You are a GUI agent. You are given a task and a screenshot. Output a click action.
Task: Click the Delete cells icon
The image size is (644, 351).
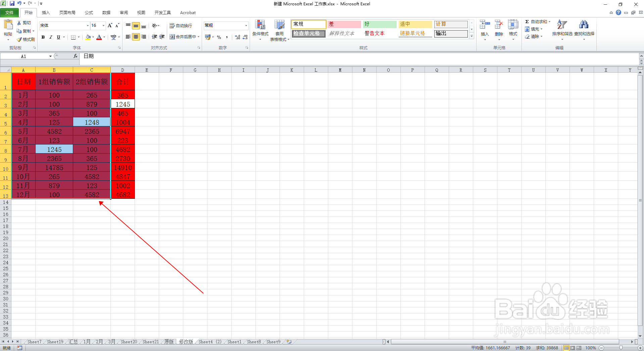tap(499, 25)
